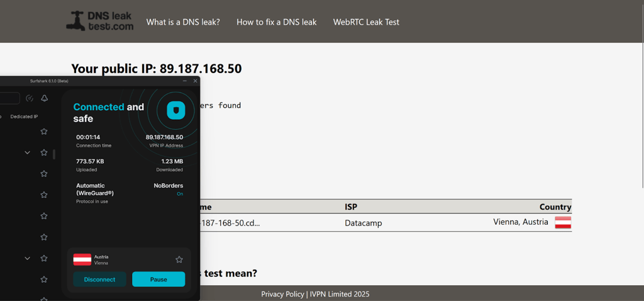Disconnect from the VPN
This screenshot has height=301, width=644.
(100, 279)
